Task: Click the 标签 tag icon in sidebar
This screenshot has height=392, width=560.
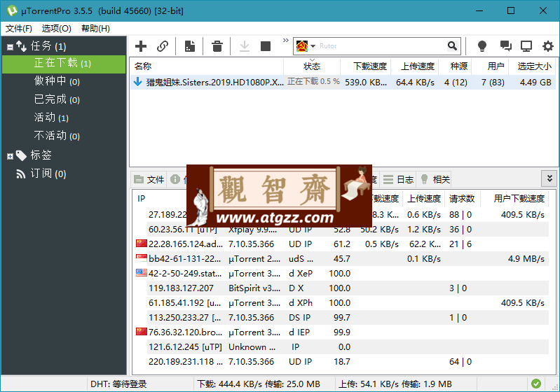Action: (21, 155)
